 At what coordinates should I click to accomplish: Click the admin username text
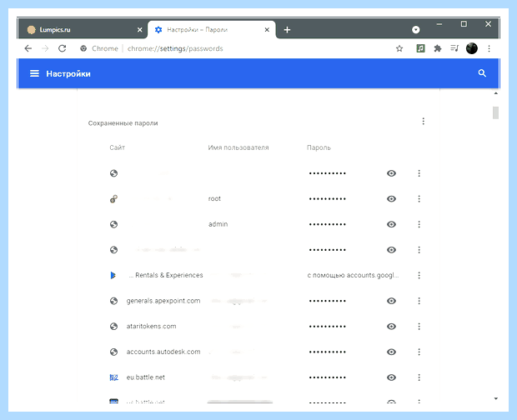coord(218,224)
